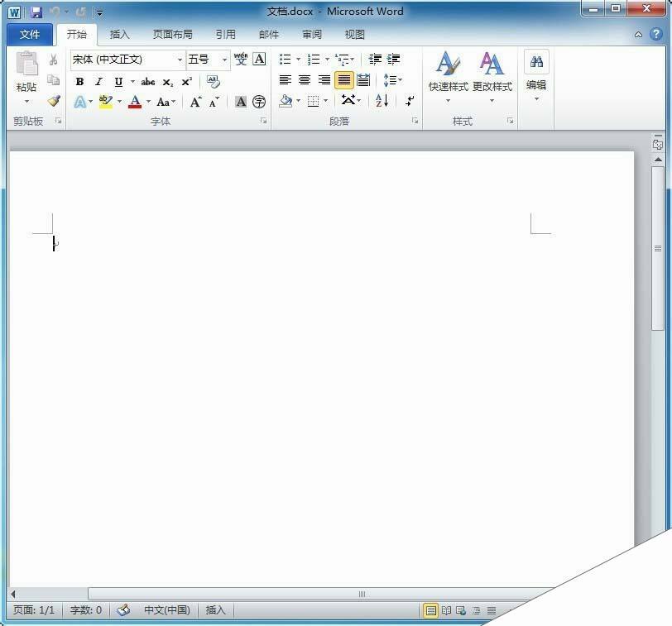Click 字数: 0 word count

(86, 609)
